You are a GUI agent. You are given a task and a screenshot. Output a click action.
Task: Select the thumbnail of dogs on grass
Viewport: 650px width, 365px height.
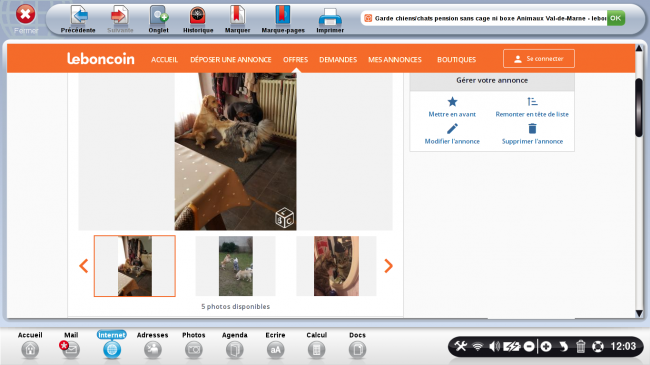[x=235, y=266]
